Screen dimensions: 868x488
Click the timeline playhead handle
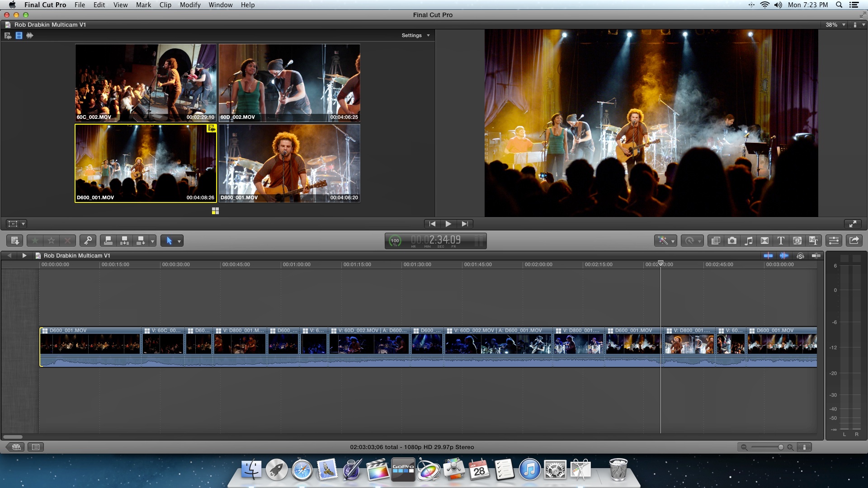[660, 263]
